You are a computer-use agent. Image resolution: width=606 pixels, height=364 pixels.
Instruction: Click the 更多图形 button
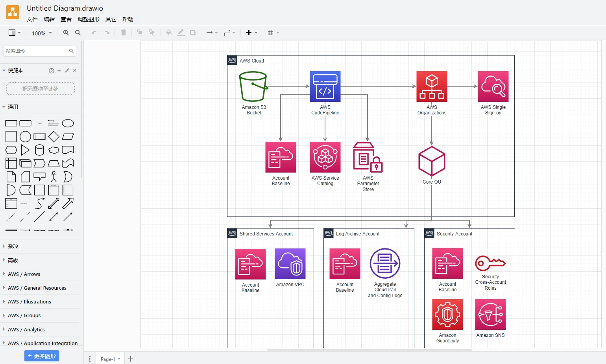[42, 356]
